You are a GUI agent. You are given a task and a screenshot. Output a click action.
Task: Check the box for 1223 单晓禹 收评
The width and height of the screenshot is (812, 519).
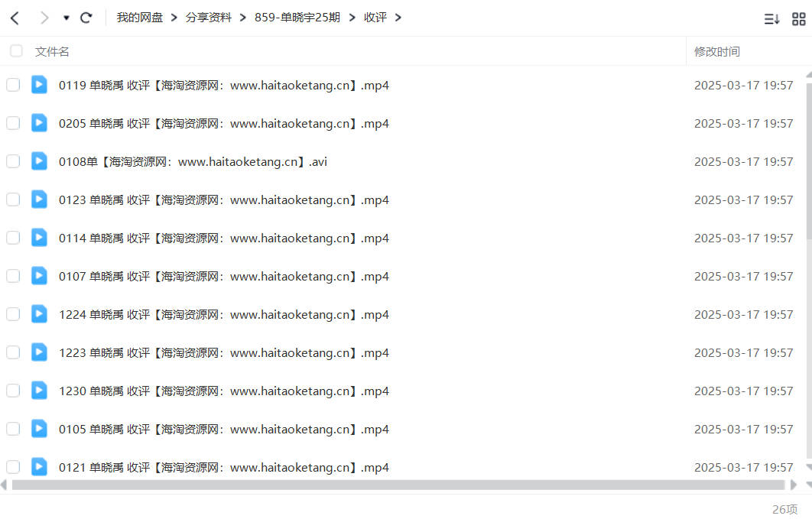coord(13,352)
